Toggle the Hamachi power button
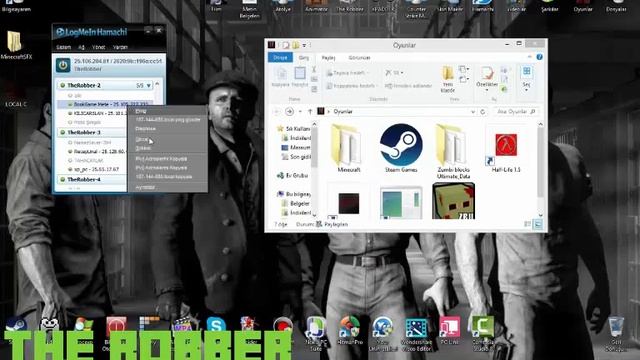640x360 pixels. [63, 65]
